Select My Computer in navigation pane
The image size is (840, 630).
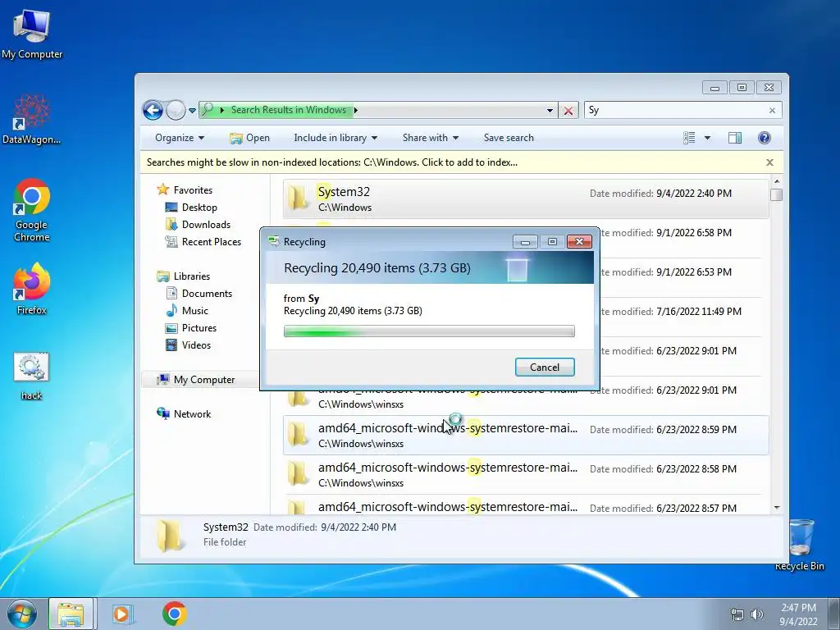coord(196,379)
